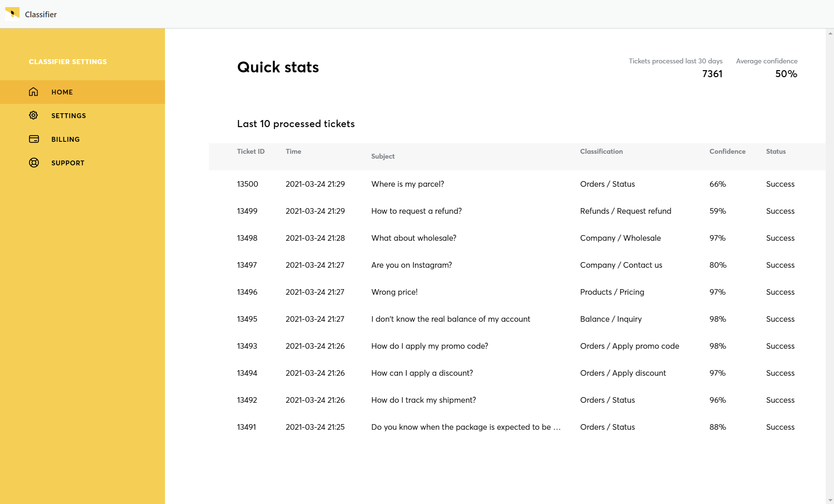Select ticket ID 13495
Screen dimensions: 834x504
[247, 319]
